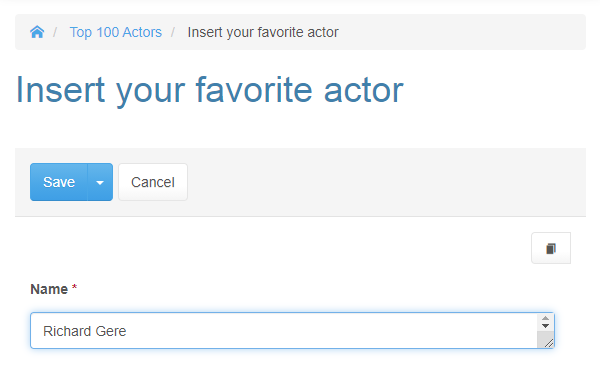Select the current breadcrumb 'Insert your favorite actor'
600x366 pixels.
[263, 32]
